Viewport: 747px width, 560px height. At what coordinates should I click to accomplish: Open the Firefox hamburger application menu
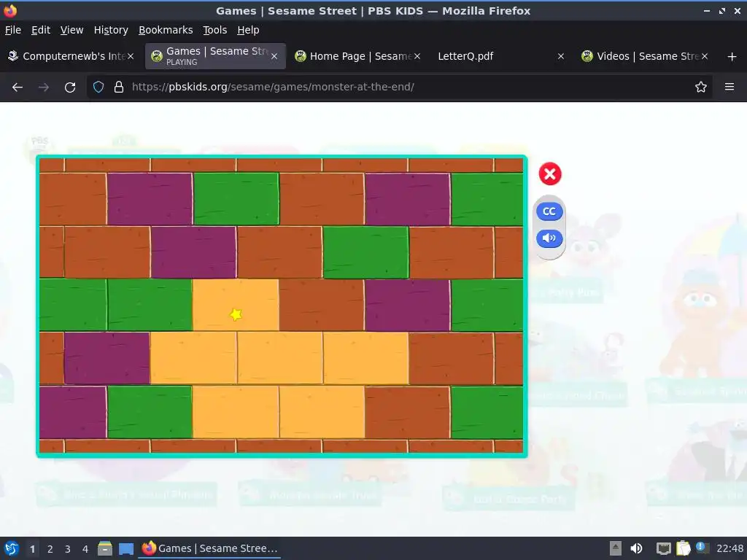tap(729, 87)
